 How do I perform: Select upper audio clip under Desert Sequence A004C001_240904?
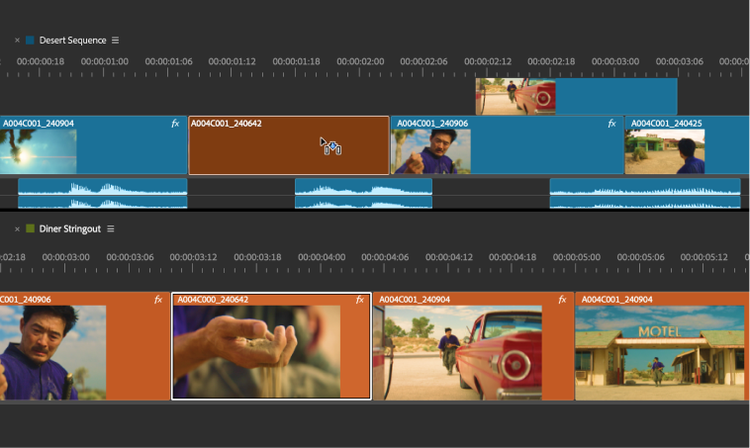102,186
